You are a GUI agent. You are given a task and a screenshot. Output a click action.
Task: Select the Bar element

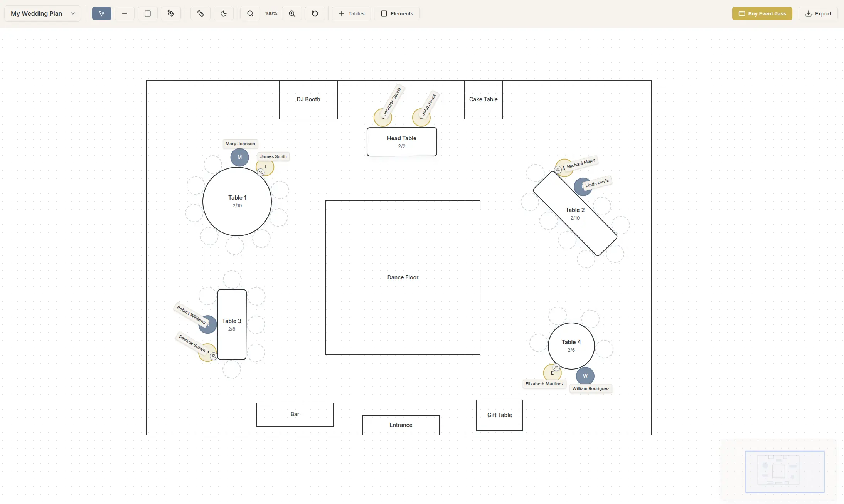(x=295, y=414)
